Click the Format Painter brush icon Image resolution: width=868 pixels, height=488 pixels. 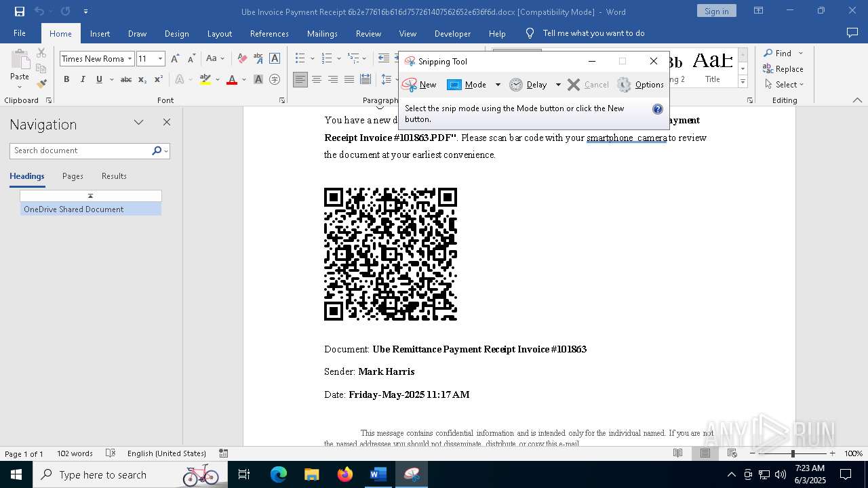point(41,84)
